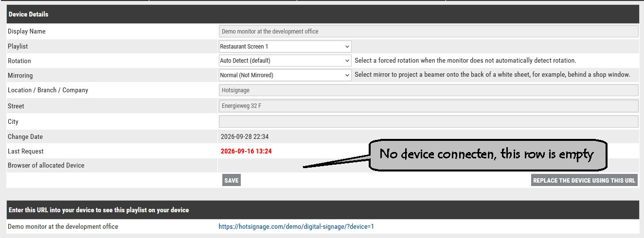644x238 pixels.
Task: Click the Rotation row label
Action: (x=19, y=61)
